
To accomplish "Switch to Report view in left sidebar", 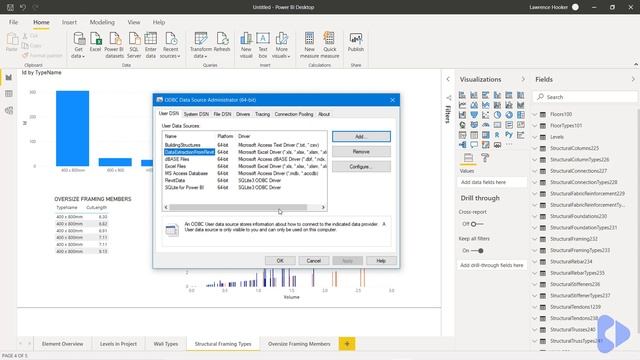I will 9,77.
